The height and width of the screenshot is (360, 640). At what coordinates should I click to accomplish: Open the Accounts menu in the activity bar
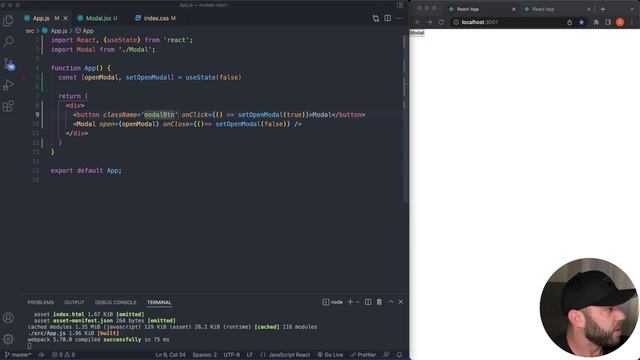8,318
